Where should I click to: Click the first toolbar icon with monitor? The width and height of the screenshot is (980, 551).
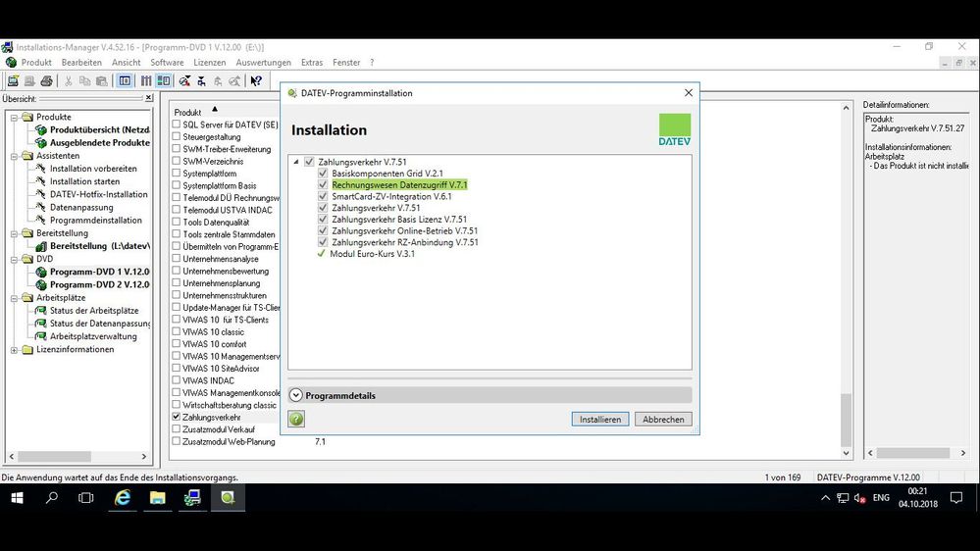13,81
